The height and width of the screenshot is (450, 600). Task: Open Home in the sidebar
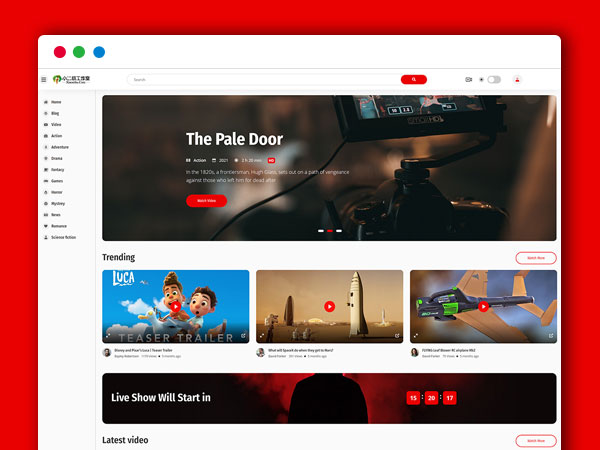pyautogui.click(x=56, y=102)
